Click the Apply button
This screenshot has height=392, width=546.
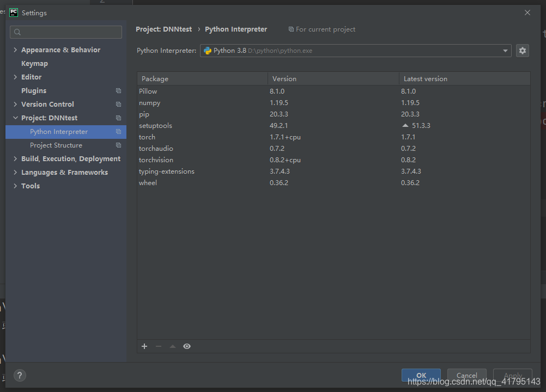[x=513, y=375]
